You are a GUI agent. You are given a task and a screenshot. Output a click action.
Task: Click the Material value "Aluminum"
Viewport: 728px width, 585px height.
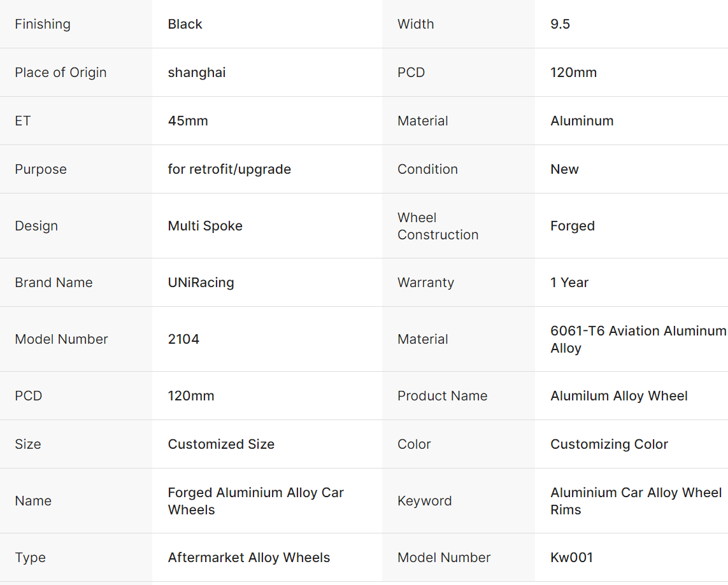tap(582, 121)
